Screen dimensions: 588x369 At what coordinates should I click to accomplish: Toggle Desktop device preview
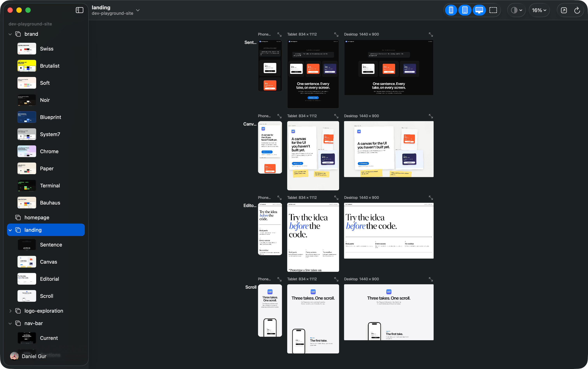(x=479, y=10)
